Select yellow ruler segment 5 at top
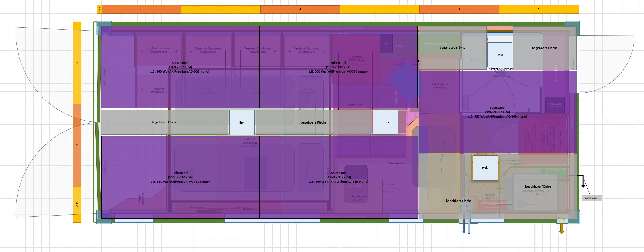 pyautogui.click(x=220, y=9)
